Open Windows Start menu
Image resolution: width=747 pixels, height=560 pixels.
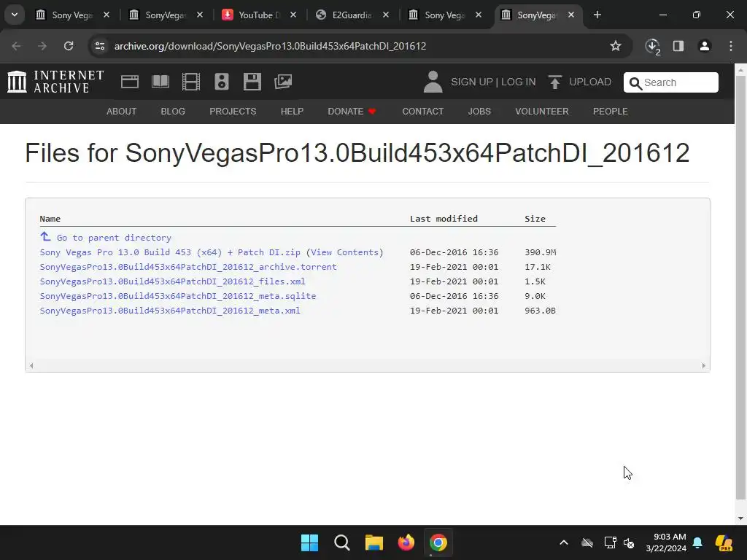click(x=309, y=542)
